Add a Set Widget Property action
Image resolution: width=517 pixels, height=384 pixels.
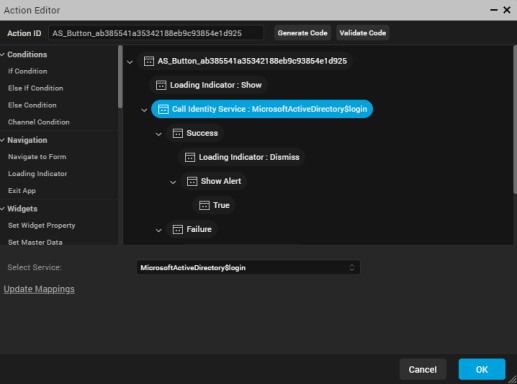coord(41,225)
